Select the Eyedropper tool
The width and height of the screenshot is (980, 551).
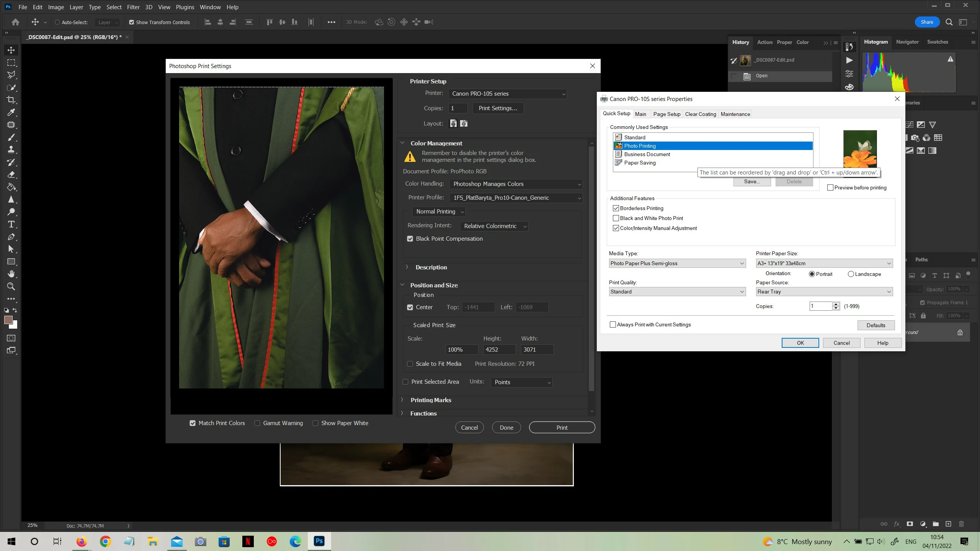(11, 112)
